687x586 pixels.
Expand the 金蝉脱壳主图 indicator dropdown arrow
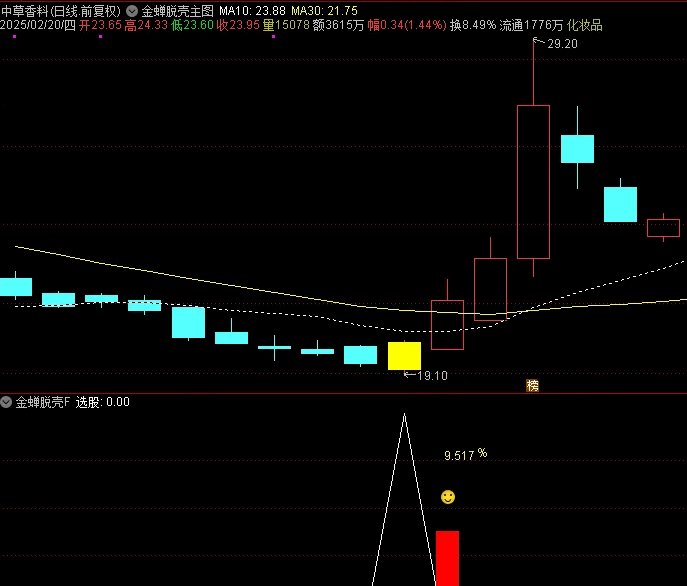click(x=131, y=10)
